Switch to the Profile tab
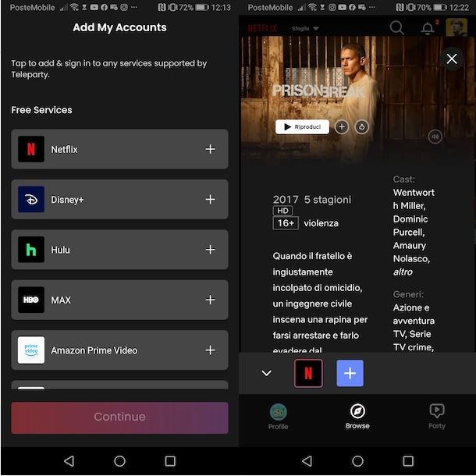The height and width of the screenshot is (476, 476). click(x=278, y=417)
